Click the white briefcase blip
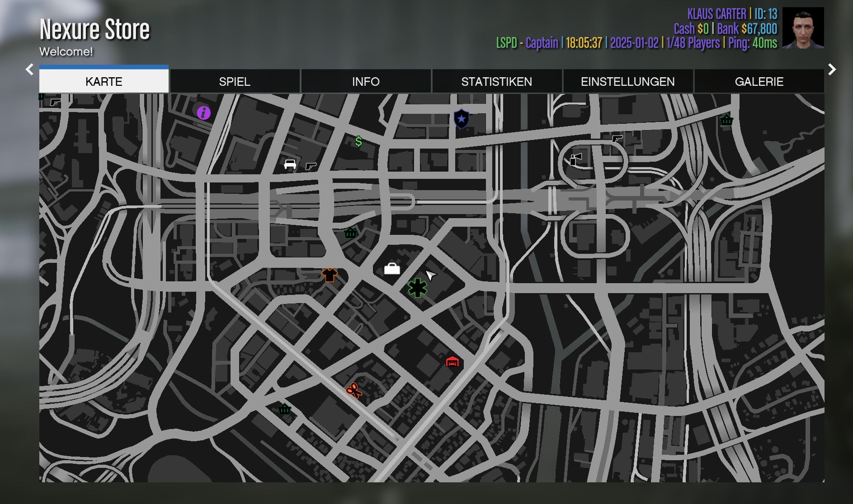The image size is (853, 504). coord(392,269)
